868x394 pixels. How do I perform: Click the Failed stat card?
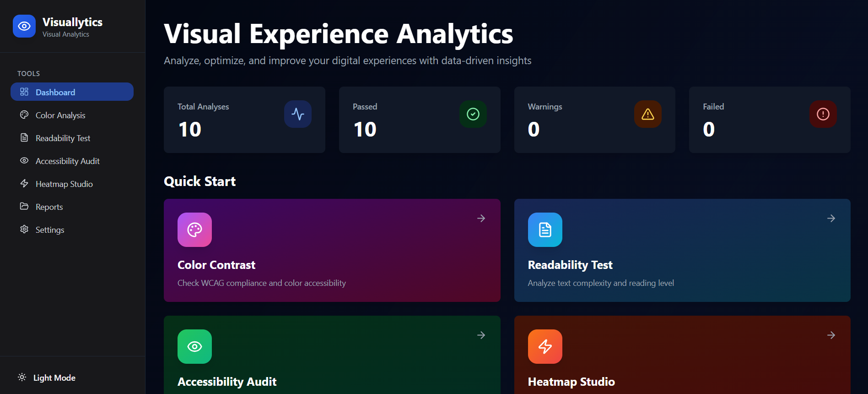[x=770, y=120]
